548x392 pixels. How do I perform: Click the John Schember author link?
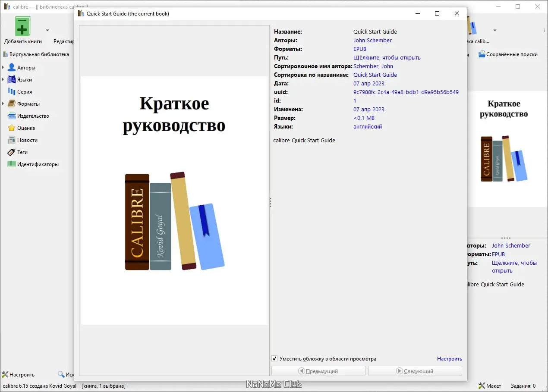pos(372,41)
